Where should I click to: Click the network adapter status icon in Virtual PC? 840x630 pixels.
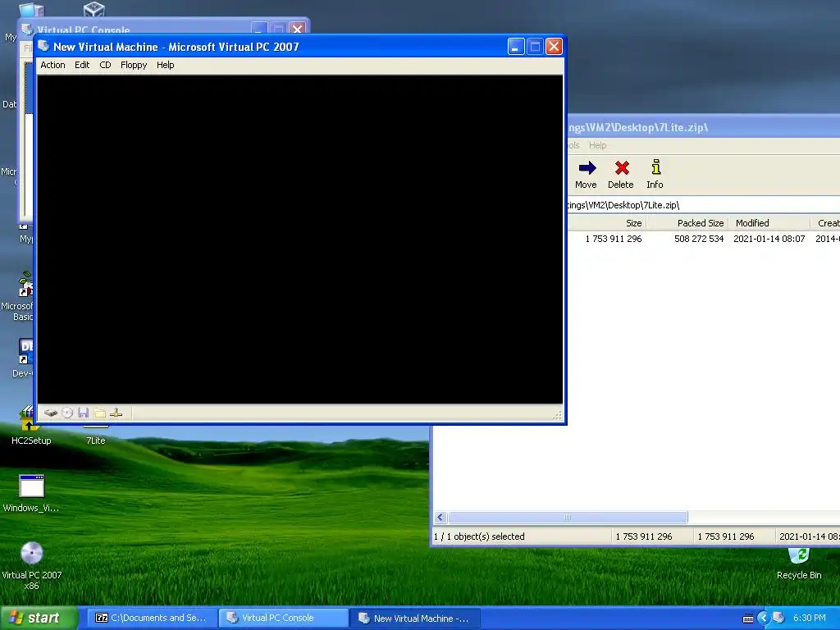coord(116,413)
